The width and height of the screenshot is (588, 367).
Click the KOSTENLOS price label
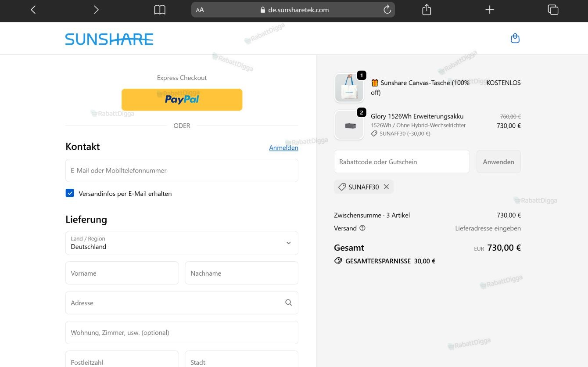coord(503,83)
